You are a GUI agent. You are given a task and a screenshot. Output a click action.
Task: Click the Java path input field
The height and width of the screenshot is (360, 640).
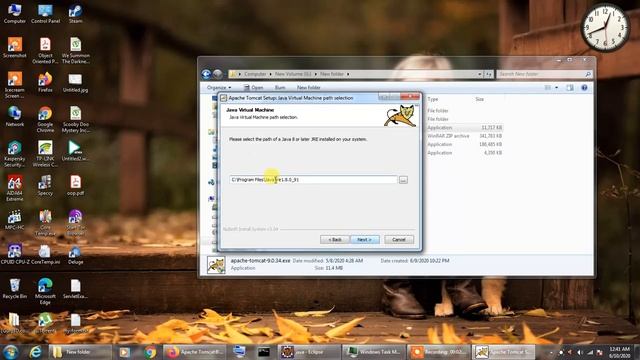(313, 180)
